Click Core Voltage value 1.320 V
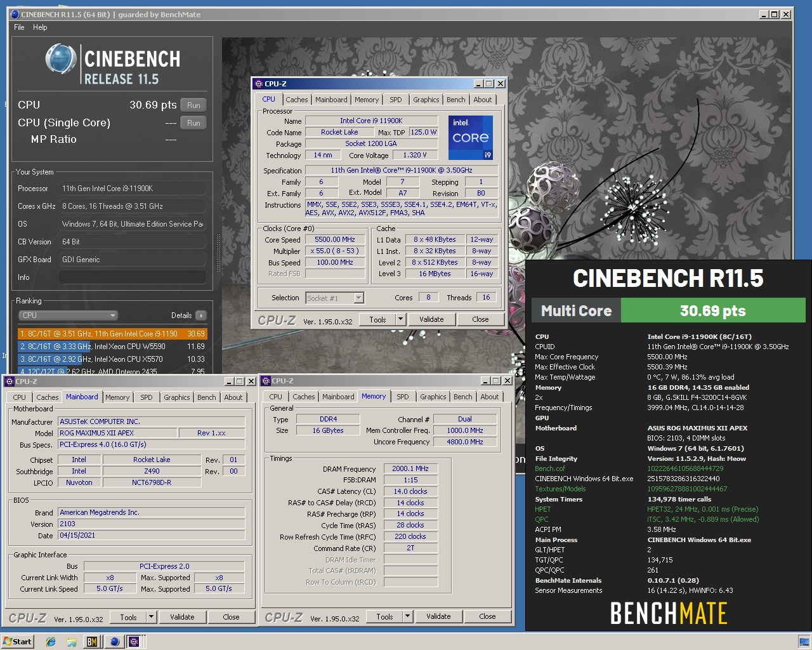Screen dimensions: 812x650 pos(415,155)
